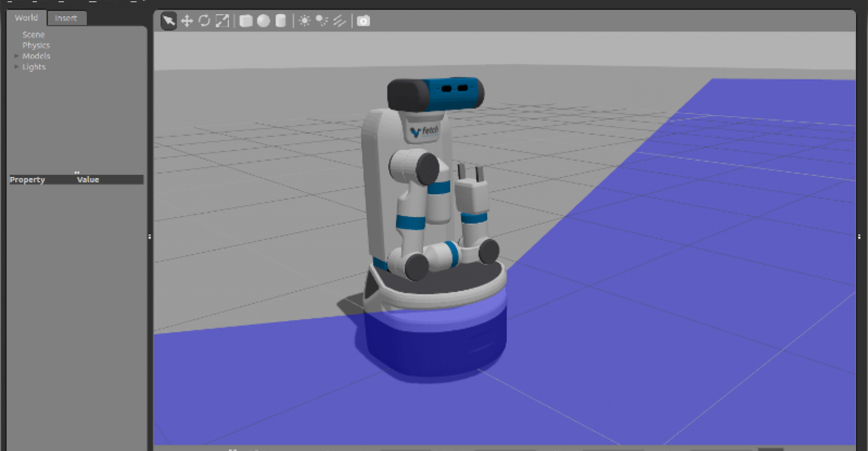Switch to the Insert tab
The image size is (868, 451).
point(66,18)
